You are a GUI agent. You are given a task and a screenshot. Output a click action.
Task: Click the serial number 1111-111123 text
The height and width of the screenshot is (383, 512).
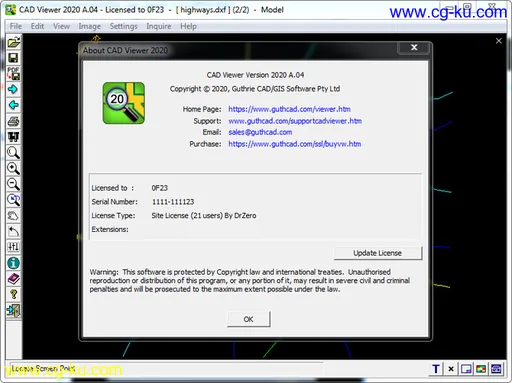point(173,202)
